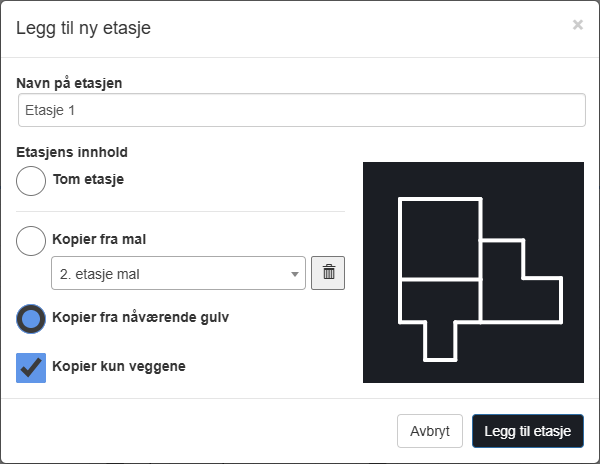The height and width of the screenshot is (464, 600).
Task: Click the floor plan preview image
Action: tap(473, 272)
